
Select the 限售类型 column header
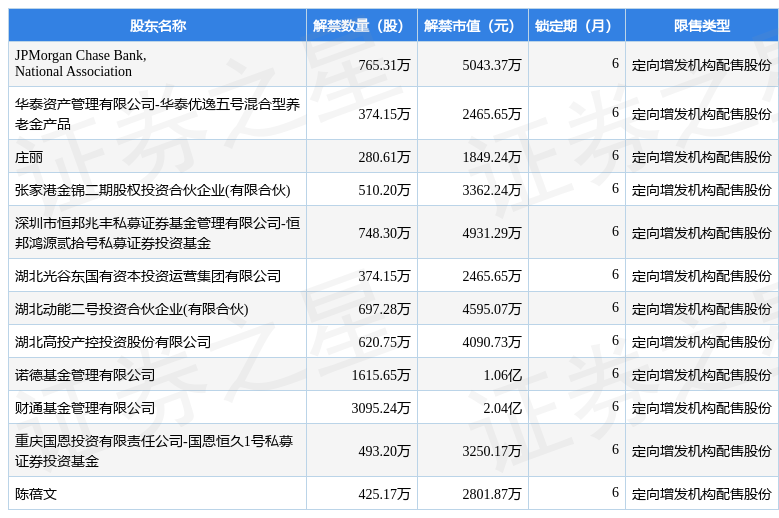tap(701, 26)
